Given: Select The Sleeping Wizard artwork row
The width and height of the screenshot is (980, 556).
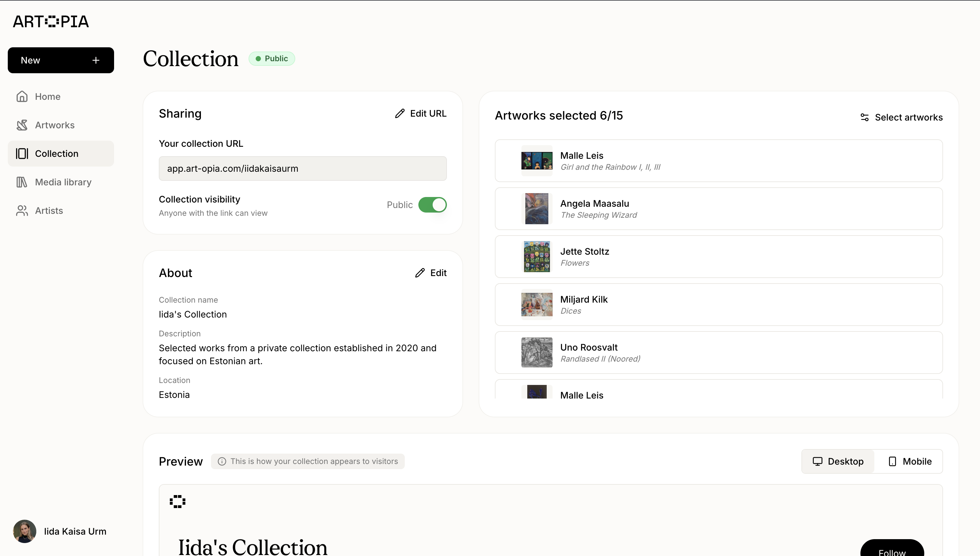Looking at the screenshot, I should (718, 209).
